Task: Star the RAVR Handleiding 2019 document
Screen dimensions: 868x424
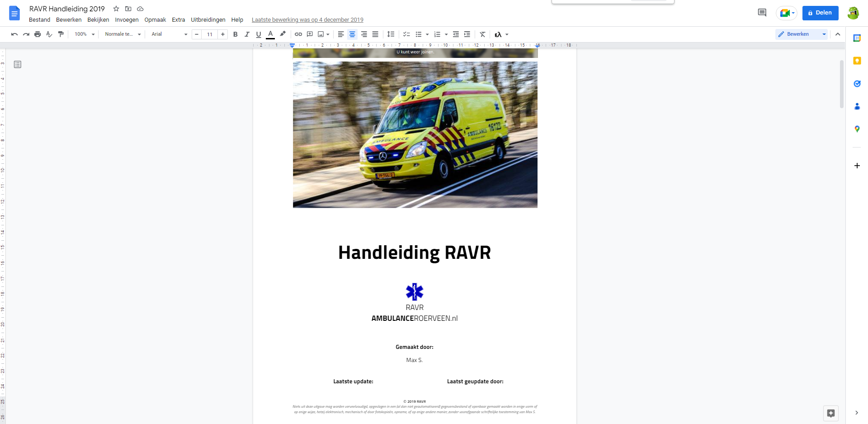Action: point(116,9)
